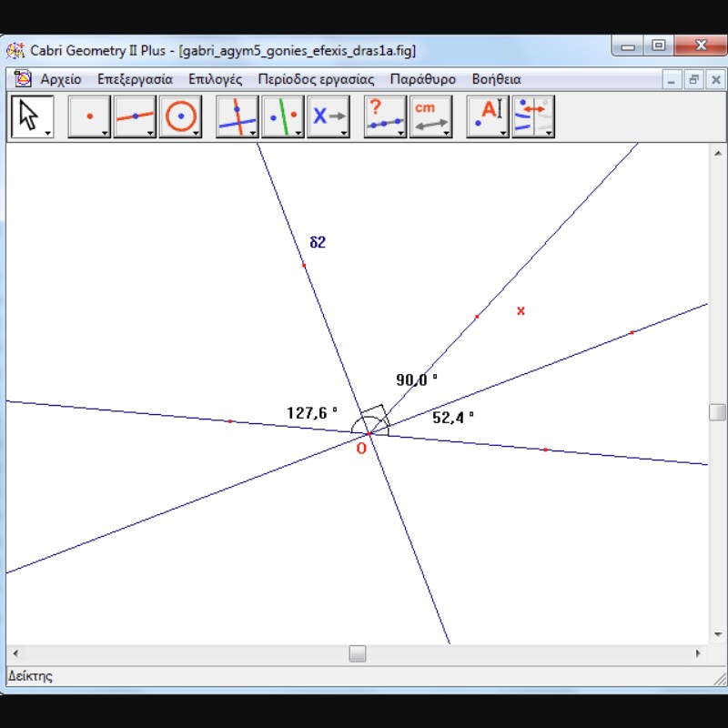Screen dimensions: 728x728
Task: Click the vertical scrollbar thumb
Action: pyautogui.click(x=718, y=412)
